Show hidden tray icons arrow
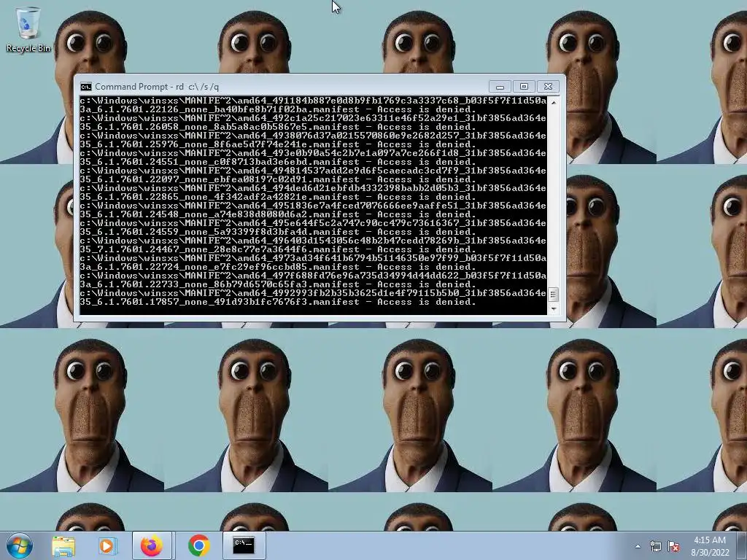Image resolution: width=747 pixels, height=560 pixels. click(x=638, y=546)
